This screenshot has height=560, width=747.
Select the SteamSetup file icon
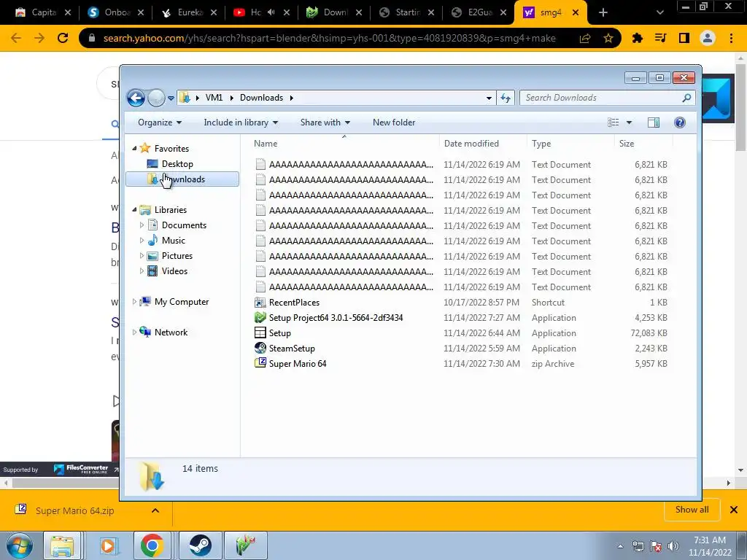[260, 348]
